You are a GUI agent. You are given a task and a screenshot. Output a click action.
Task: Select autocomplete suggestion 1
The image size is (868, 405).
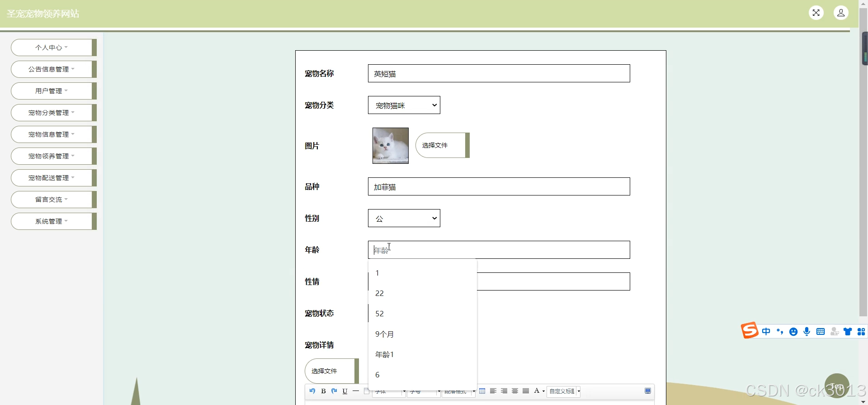pyautogui.click(x=423, y=273)
